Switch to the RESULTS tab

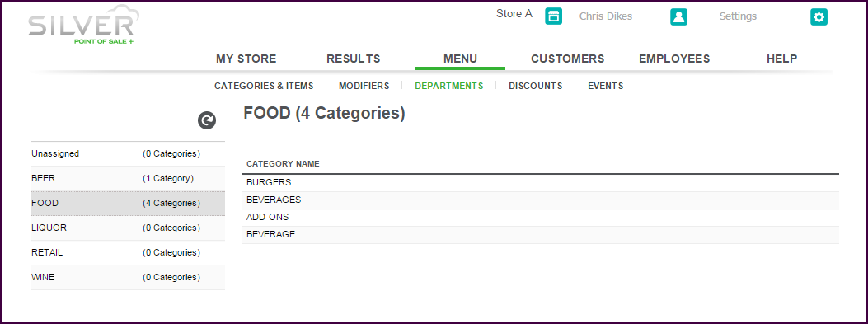coord(353,59)
